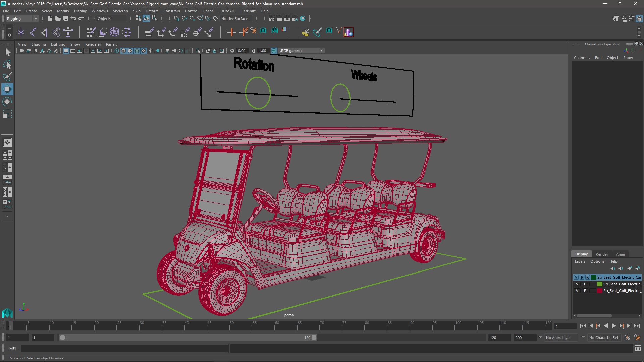The width and height of the screenshot is (644, 362).
Task: Open a scene using folder icon
Action: tap(58, 19)
